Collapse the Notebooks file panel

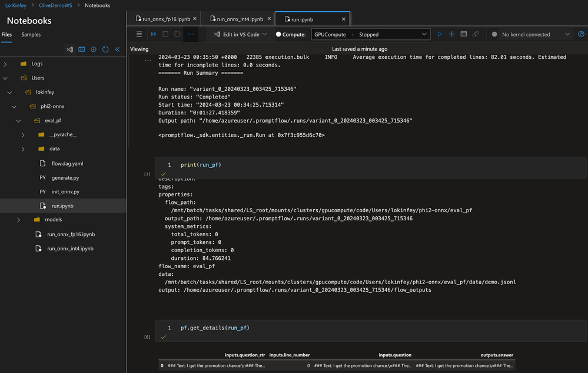coord(117,49)
